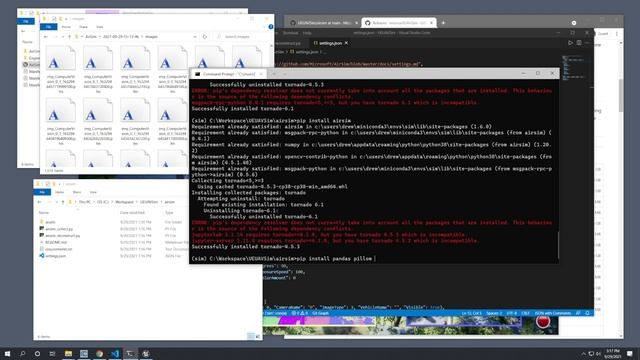Open recent locations dropdown in images Explorer
The width and height of the screenshot is (640, 360).
pyautogui.click(x=63, y=37)
